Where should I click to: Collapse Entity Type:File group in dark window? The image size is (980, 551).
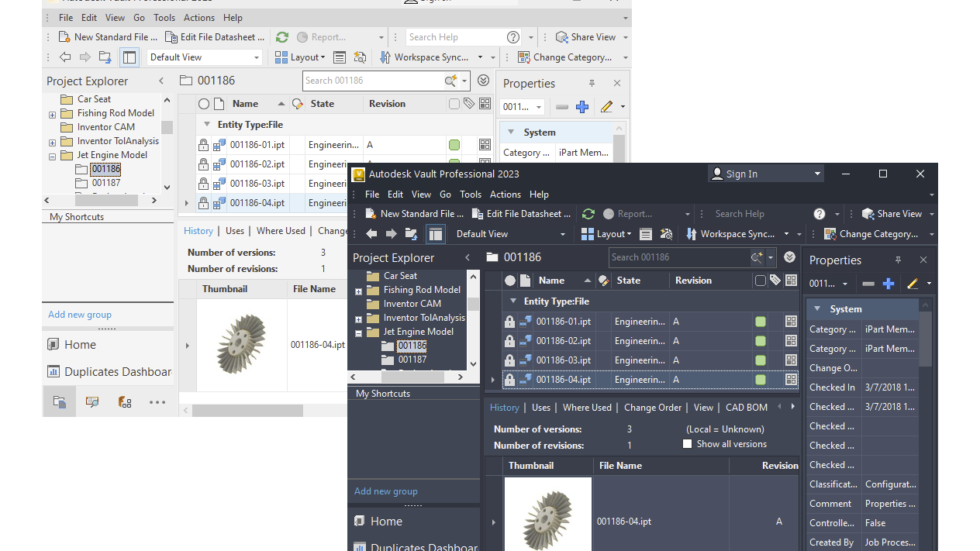[512, 301]
